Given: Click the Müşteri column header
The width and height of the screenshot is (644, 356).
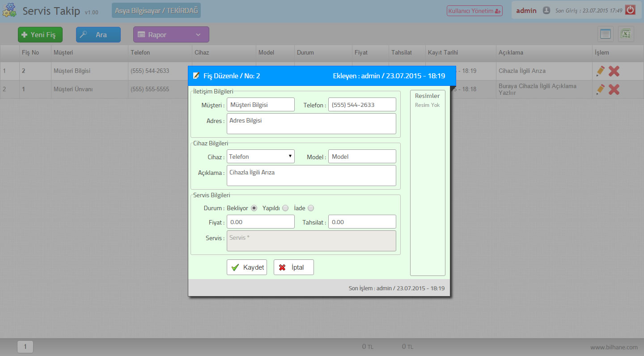Looking at the screenshot, I should click(63, 52).
